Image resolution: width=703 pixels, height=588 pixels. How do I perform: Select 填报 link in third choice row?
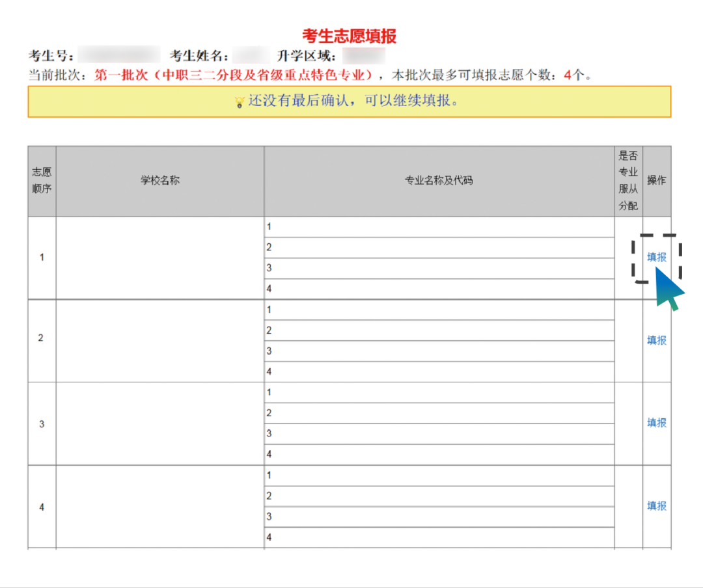click(x=656, y=423)
